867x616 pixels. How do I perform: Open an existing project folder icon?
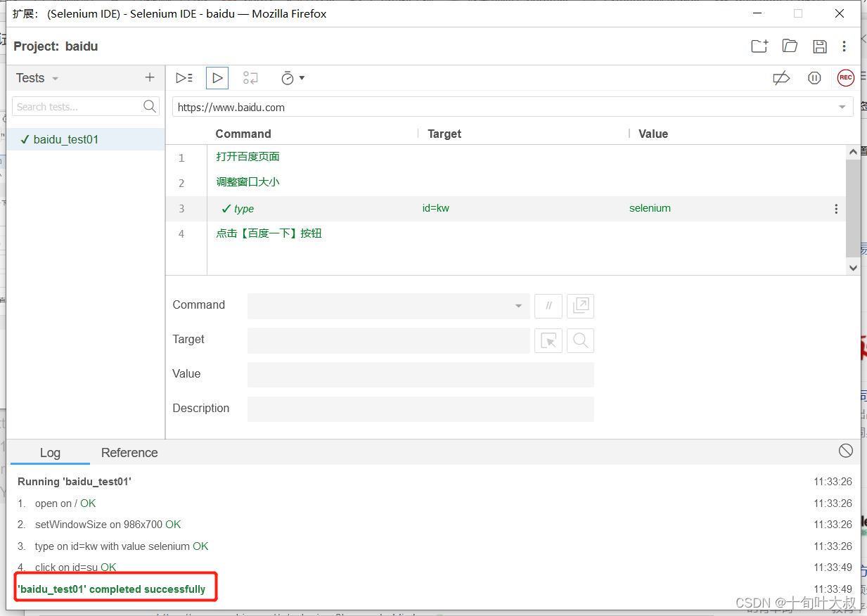click(x=790, y=46)
